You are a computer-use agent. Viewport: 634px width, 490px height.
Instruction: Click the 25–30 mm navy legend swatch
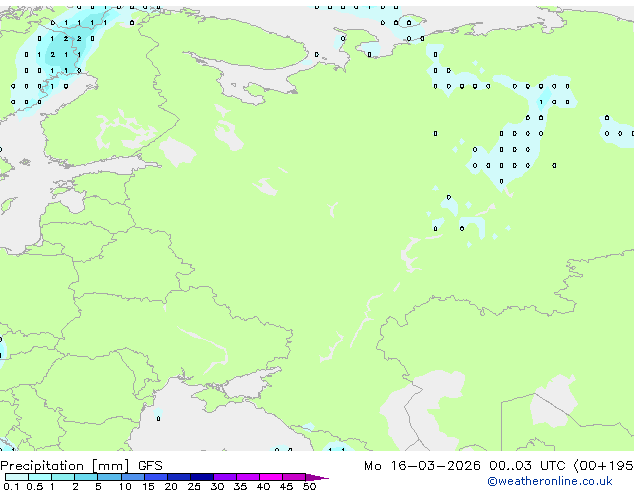click(202, 477)
